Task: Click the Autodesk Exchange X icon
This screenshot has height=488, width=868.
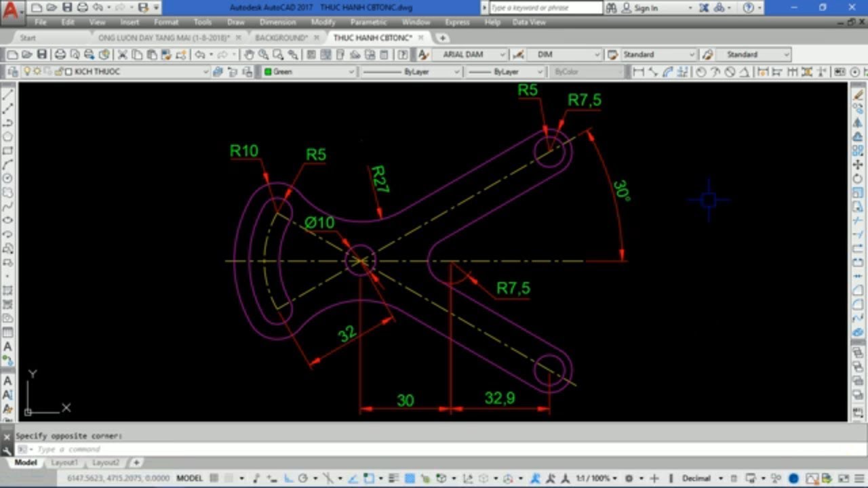Action: [703, 7]
